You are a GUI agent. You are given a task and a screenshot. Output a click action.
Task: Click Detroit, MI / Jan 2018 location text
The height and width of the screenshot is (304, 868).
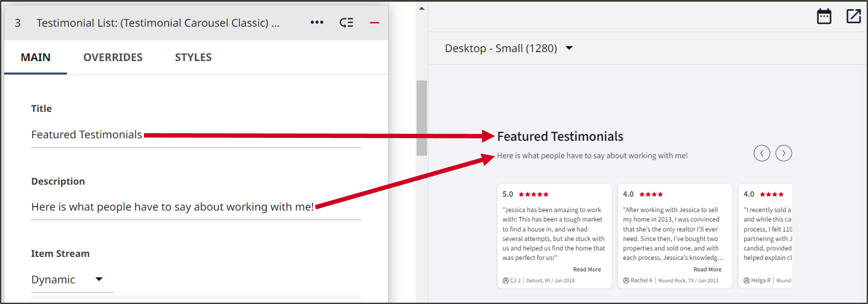[x=550, y=280]
